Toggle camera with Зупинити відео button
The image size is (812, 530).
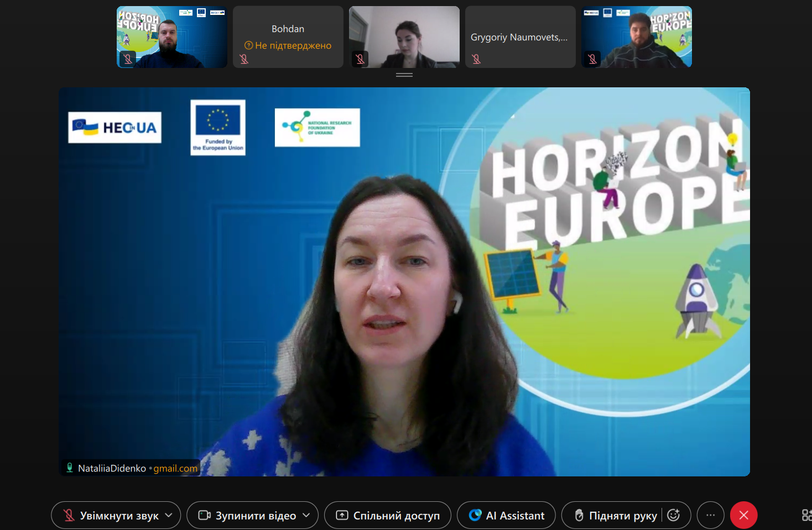(x=247, y=515)
